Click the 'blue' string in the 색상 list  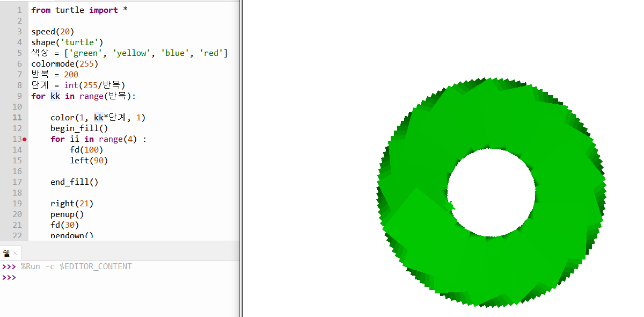[175, 53]
